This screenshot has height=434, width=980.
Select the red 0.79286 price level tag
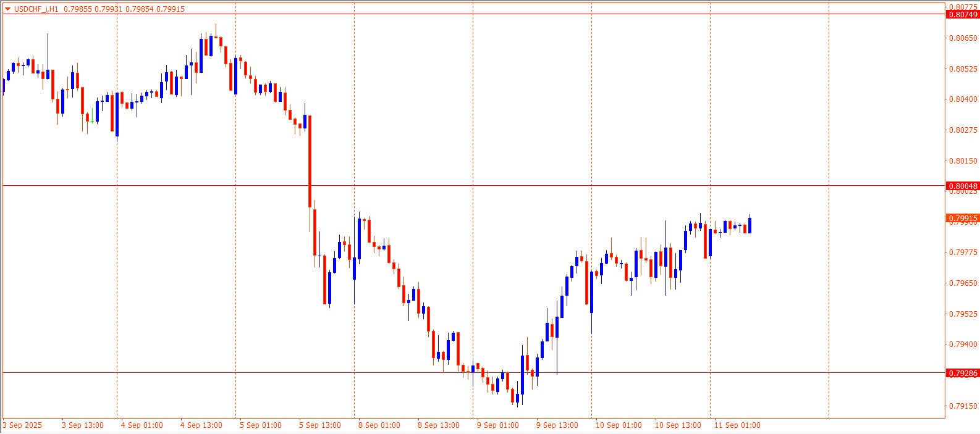[963, 373]
